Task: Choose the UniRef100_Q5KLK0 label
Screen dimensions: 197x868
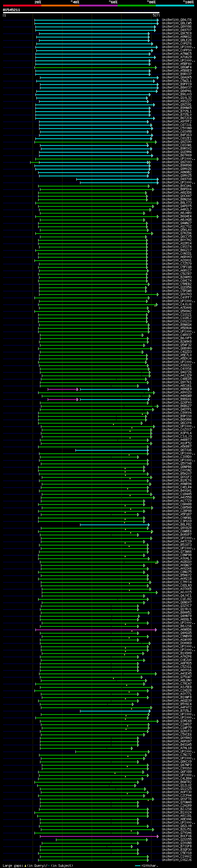Action: 177,230
